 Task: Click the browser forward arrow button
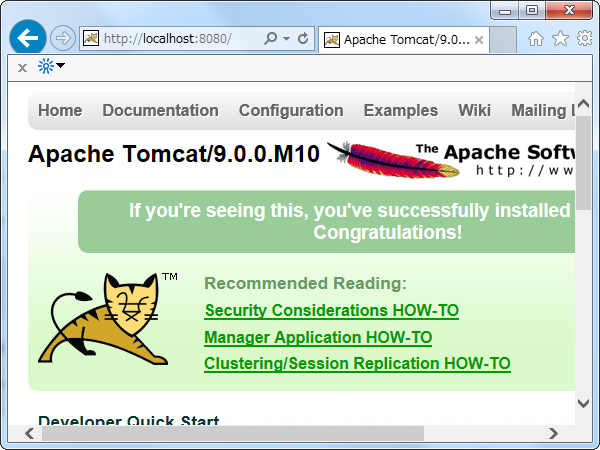tap(63, 38)
